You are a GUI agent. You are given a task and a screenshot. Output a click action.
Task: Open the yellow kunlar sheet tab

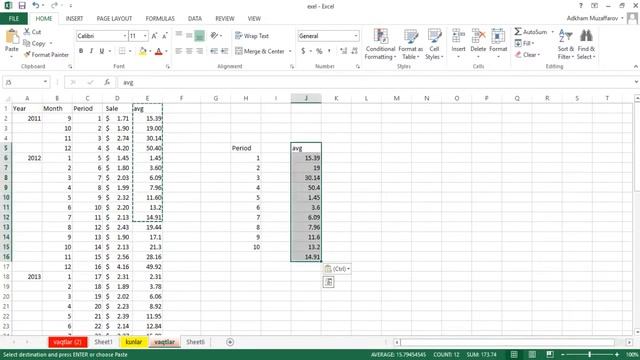pyautogui.click(x=133, y=342)
